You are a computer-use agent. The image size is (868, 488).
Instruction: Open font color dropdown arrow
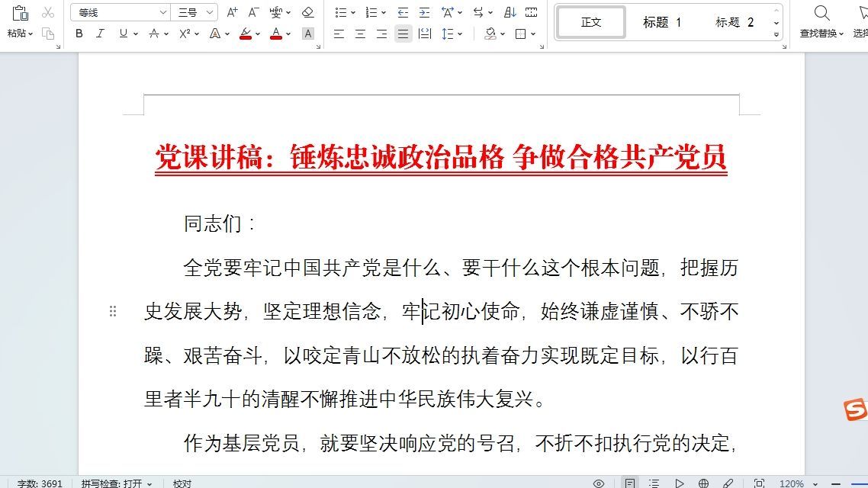[x=288, y=34]
